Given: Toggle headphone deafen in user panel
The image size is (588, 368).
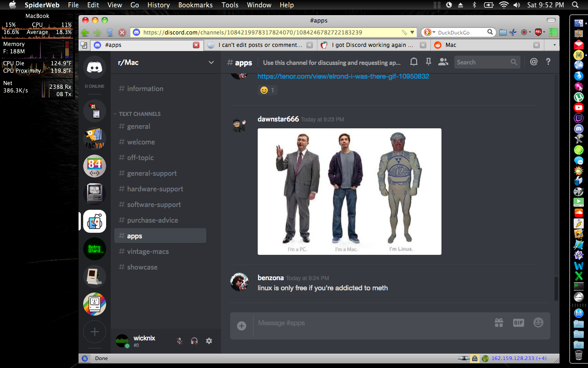Looking at the screenshot, I should point(194,341).
